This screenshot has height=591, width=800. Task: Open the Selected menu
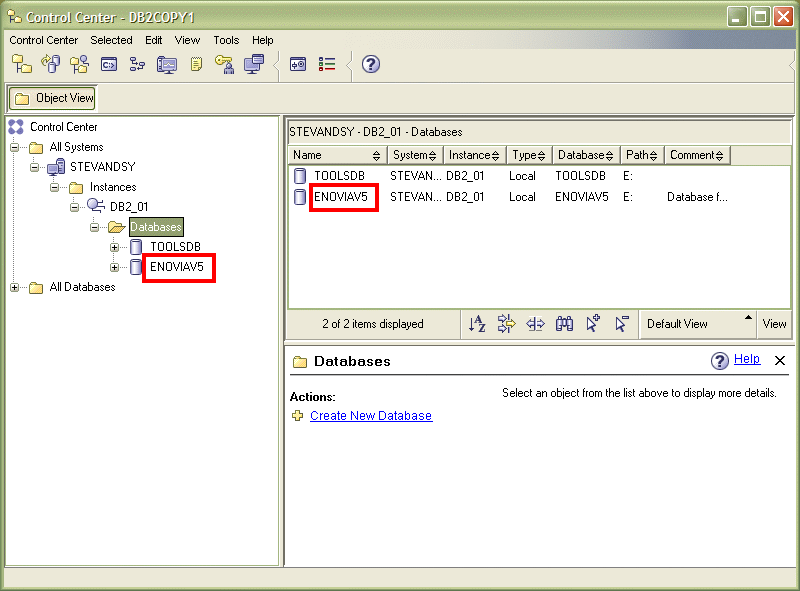(x=111, y=40)
